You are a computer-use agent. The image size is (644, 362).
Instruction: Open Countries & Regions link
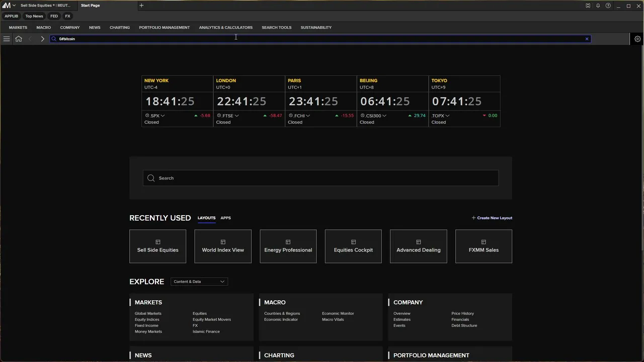click(x=282, y=313)
